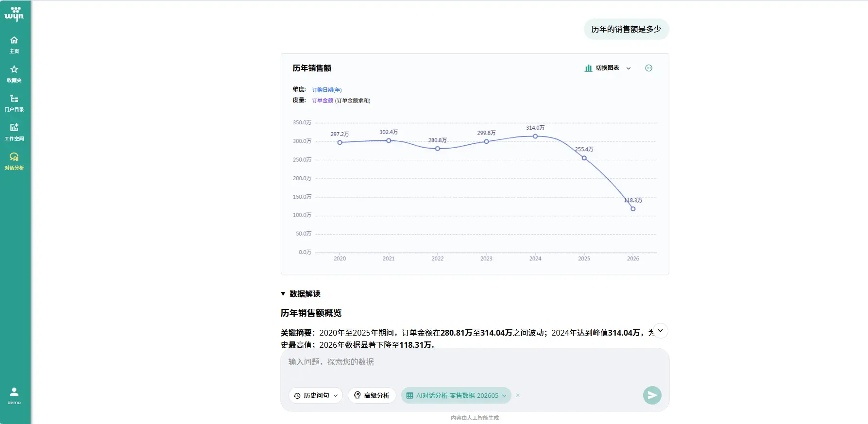Click the bar chart icon beside 切换图表
This screenshot has height=424, width=868.
(x=588, y=68)
